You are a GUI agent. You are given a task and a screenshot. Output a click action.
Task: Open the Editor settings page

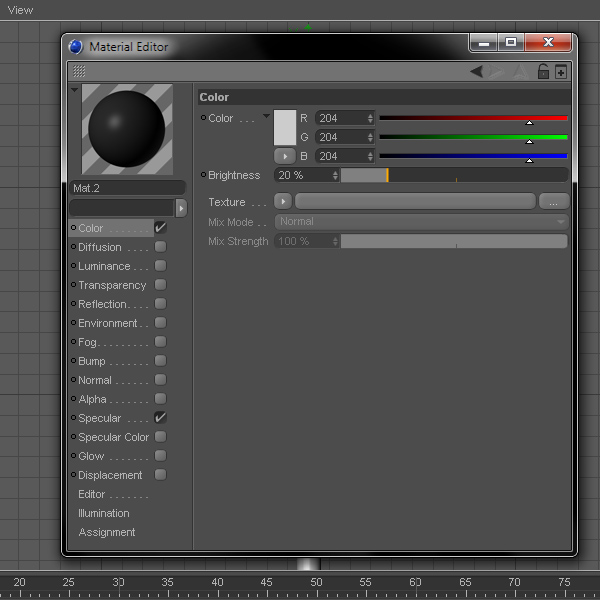tap(91, 494)
